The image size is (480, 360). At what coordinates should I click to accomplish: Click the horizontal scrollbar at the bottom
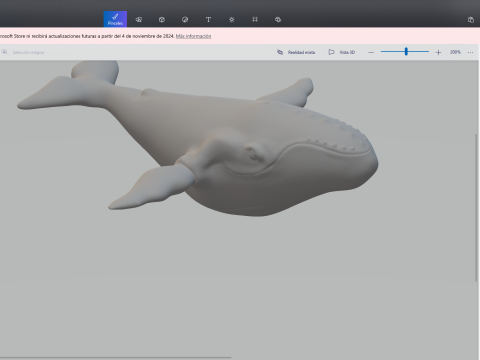pos(116,357)
